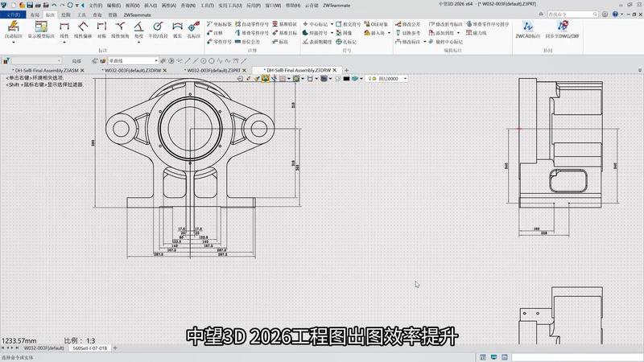Switch to the ZWTeammate ribbon tab

tap(137, 14)
